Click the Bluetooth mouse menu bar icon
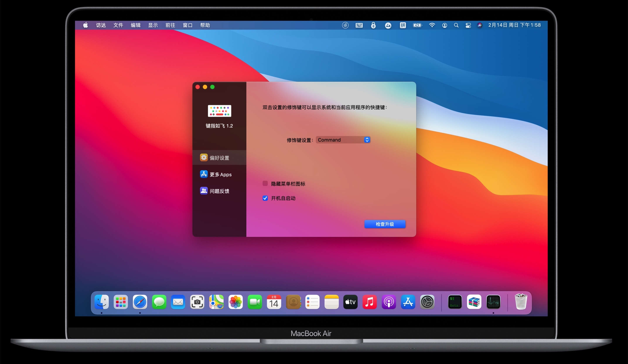Screen dimensions: 628x364 (x=373, y=25)
